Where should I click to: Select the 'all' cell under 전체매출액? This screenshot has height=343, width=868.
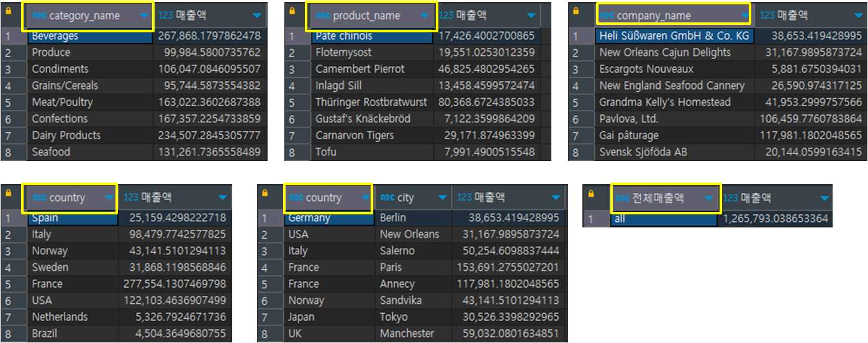[x=664, y=219]
